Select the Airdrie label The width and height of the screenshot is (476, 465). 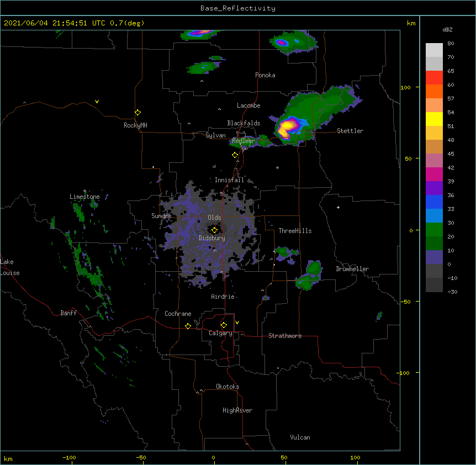(223, 297)
